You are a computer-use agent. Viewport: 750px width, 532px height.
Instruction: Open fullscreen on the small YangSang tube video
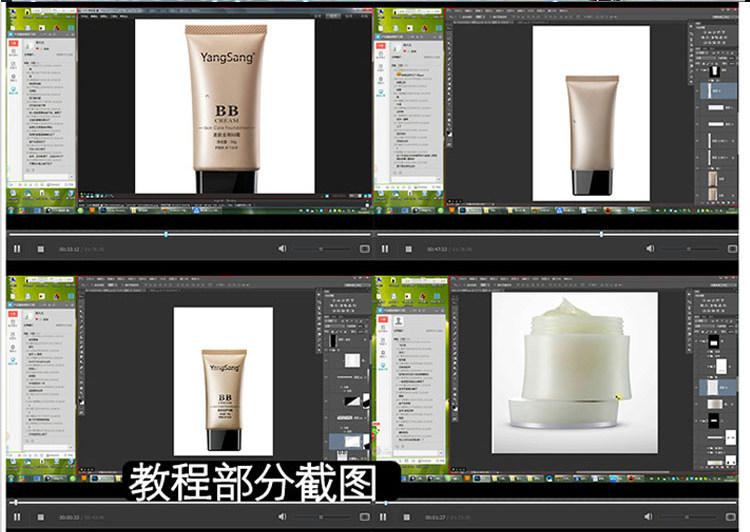click(364, 517)
